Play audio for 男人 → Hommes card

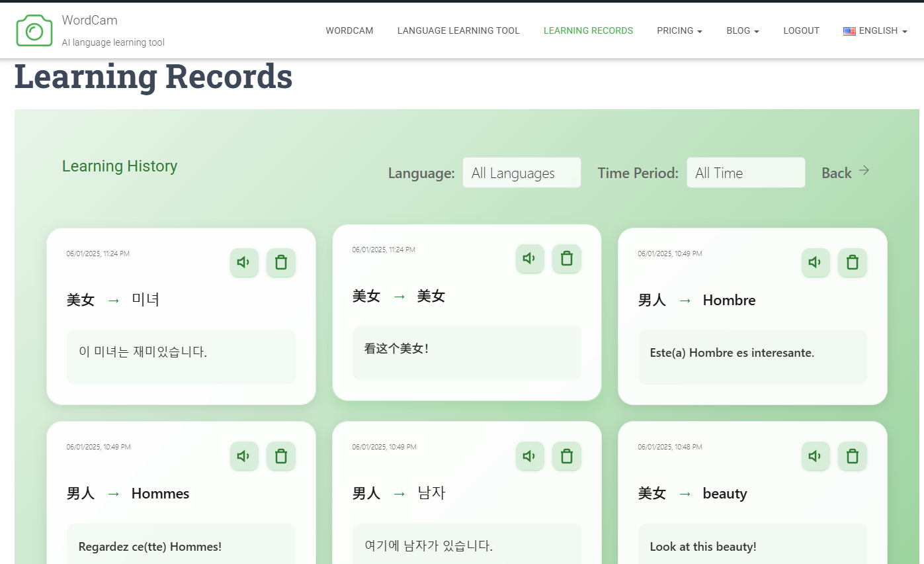[244, 456]
